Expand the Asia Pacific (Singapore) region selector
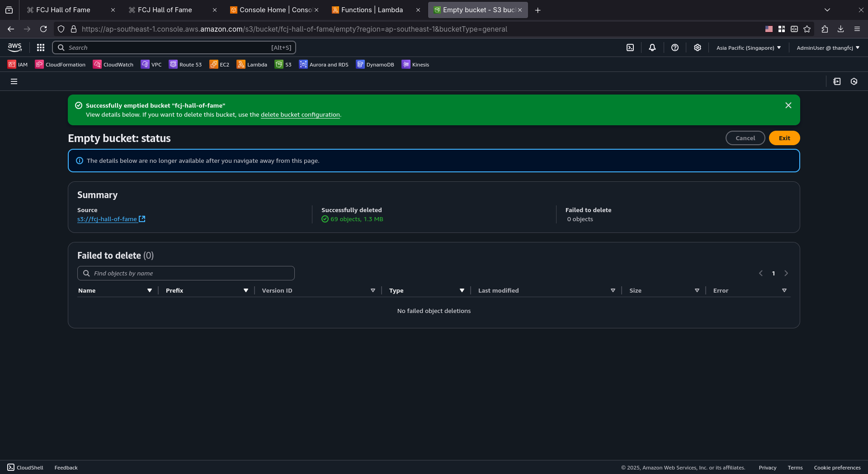The height and width of the screenshot is (474, 868). 749,47
